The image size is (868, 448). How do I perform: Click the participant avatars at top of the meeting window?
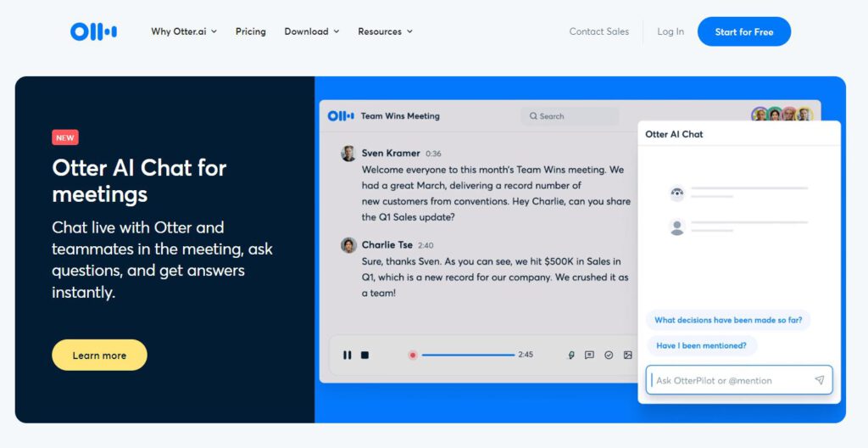pyautogui.click(x=782, y=115)
